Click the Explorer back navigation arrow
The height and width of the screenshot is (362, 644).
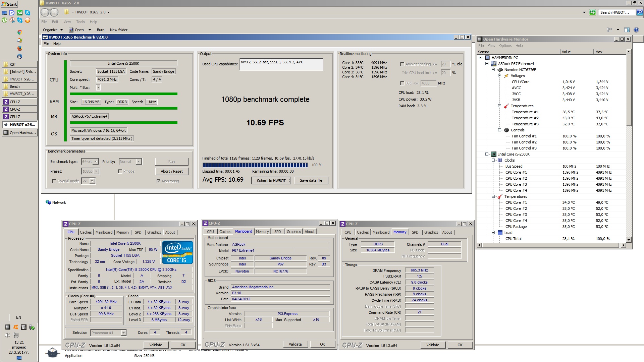pos(45,12)
